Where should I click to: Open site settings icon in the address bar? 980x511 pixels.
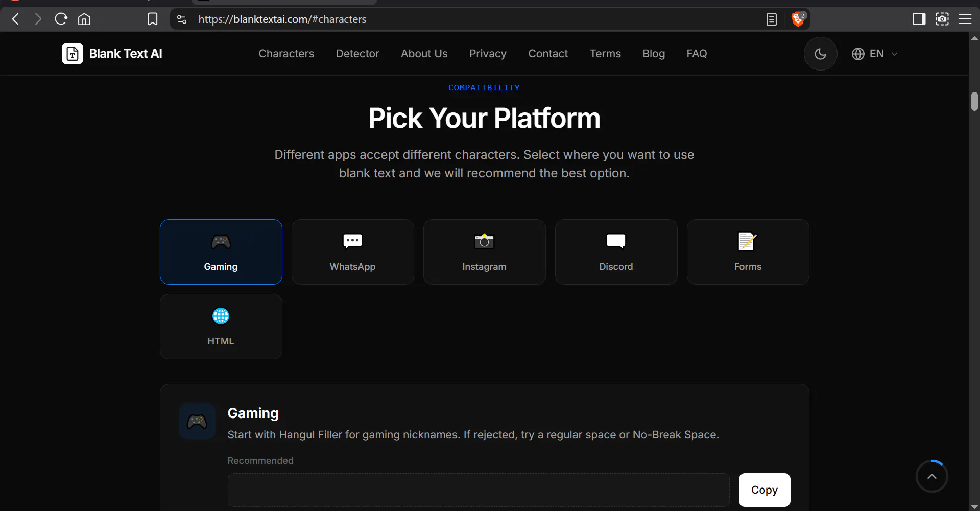182,19
